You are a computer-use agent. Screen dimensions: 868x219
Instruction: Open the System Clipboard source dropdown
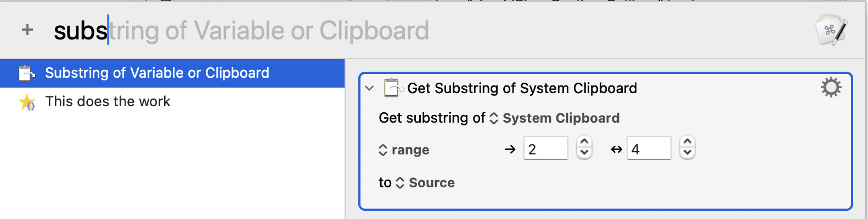click(x=554, y=118)
